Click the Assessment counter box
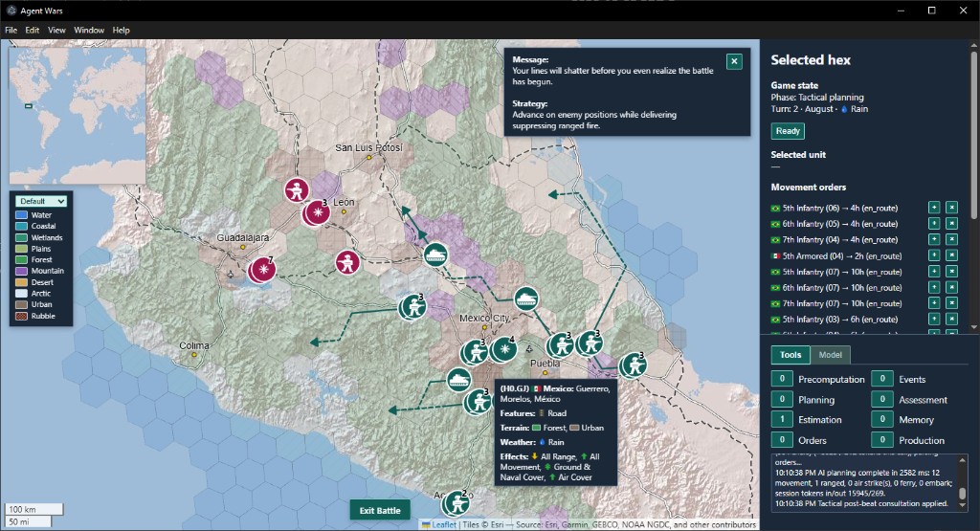Image resolution: width=980 pixels, height=531 pixels. click(881, 399)
